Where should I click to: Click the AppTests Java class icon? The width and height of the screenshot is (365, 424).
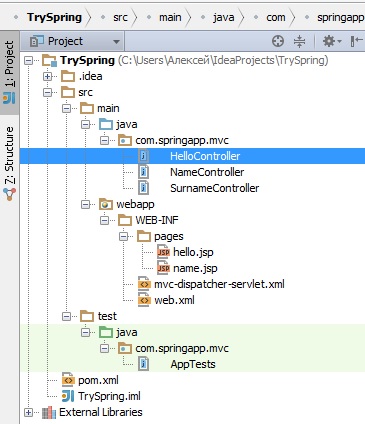click(144, 364)
